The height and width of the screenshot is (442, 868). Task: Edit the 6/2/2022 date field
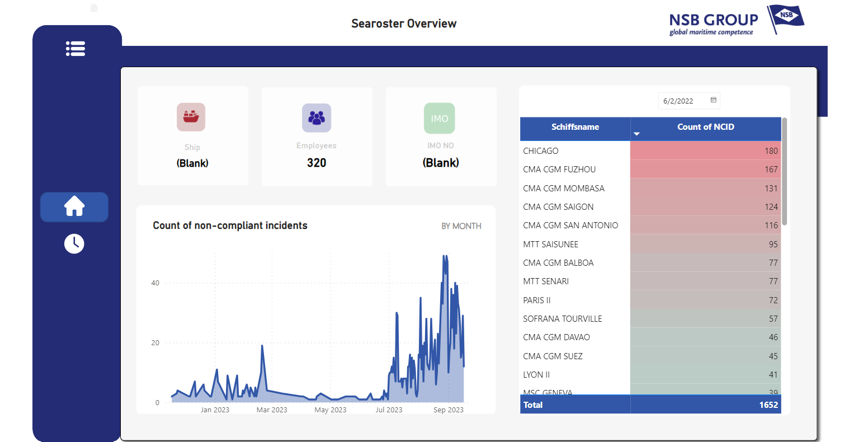(678, 101)
